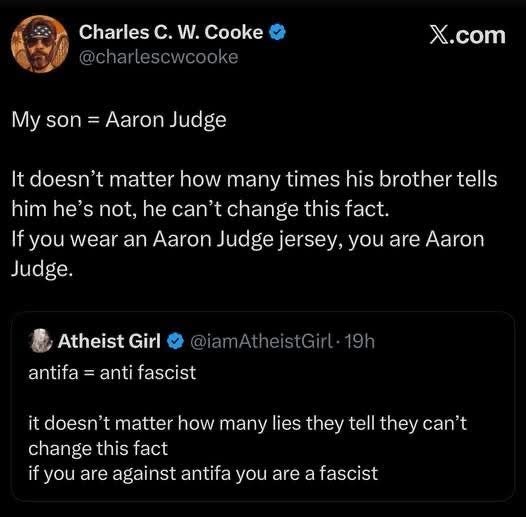Viewport: 526px width, 517px height.
Task: Click the "antifa = anti fascist" line
Action: coord(112,373)
